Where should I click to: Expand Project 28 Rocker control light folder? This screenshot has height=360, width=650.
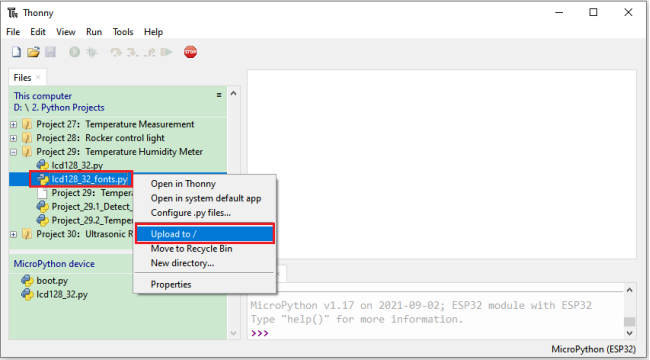click(x=13, y=138)
